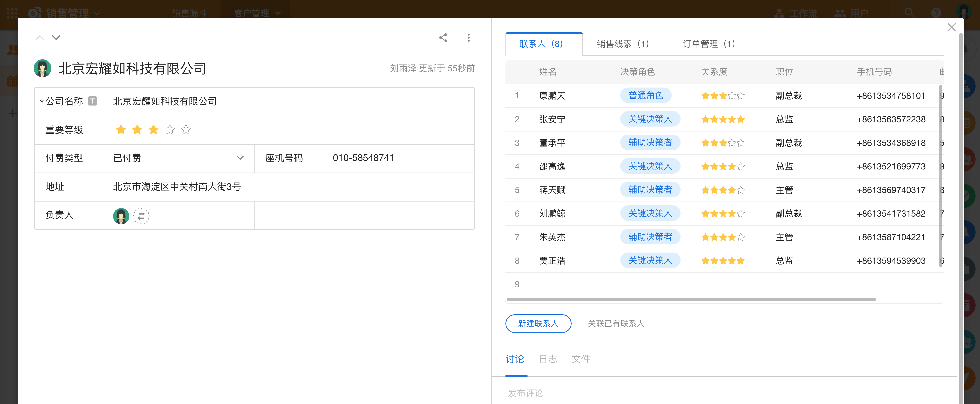This screenshot has height=404, width=980.
Task: Click phone number +8613563572238
Action: point(891,119)
